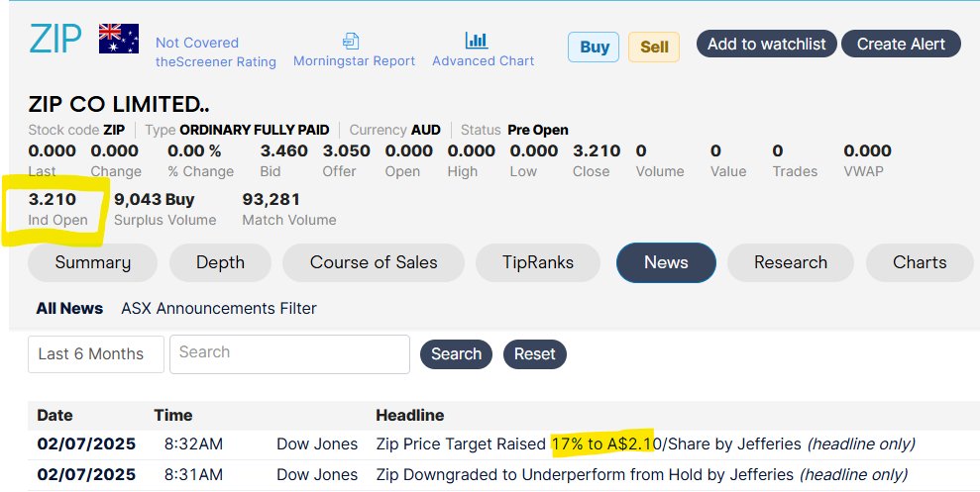Image resolution: width=980 pixels, height=492 pixels.
Task: Select the ASX Announcements Filter
Action: pos(219,309)
